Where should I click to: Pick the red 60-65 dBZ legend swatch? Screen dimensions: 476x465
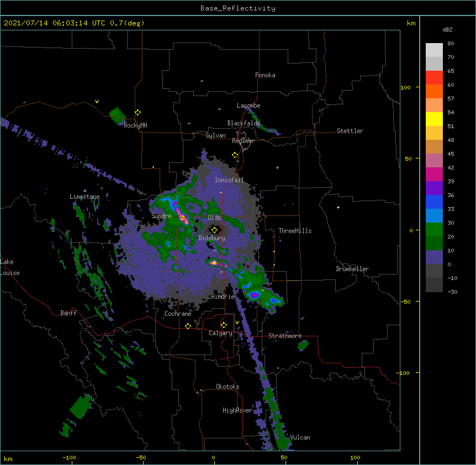click(x=434, y=78)
